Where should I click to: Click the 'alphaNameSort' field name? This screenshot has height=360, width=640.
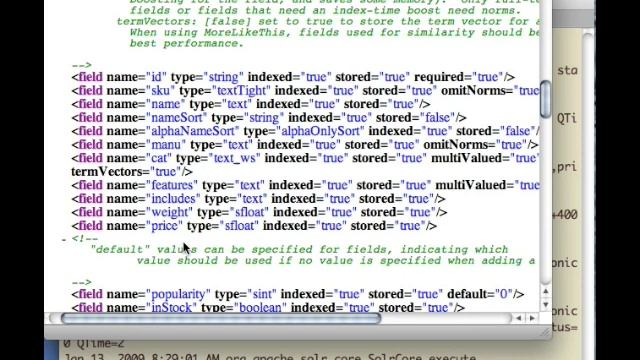[x=193, y=131]
